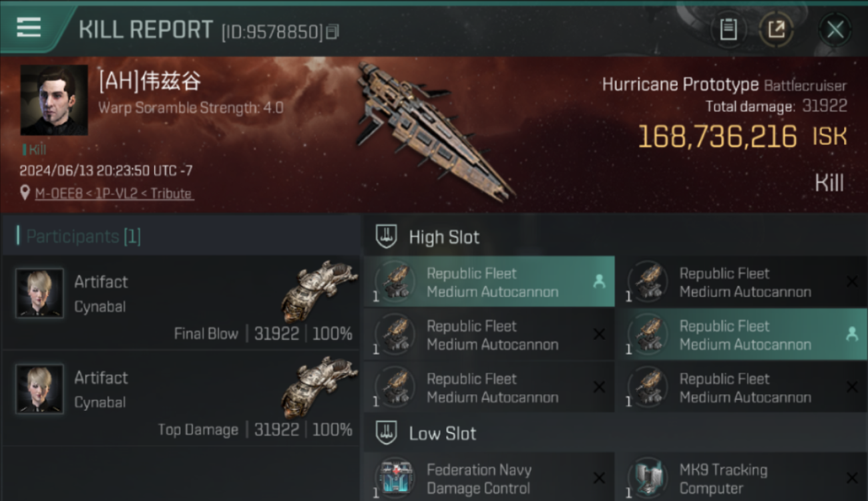868x501 pixels.
Task: Select the highlighted first Republic Fleet Medium Autocannon
Action: pyautogui.click(x=489, y=282)
